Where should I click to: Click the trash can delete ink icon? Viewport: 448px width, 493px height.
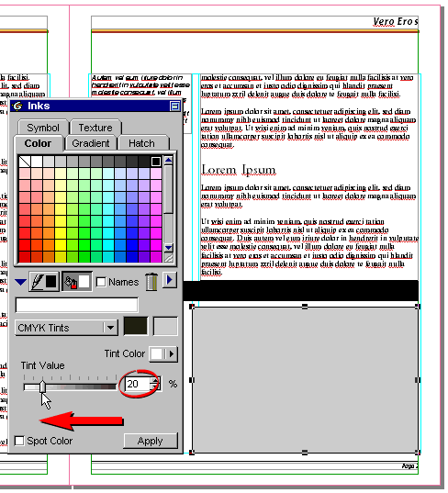[x=151, y=282]
